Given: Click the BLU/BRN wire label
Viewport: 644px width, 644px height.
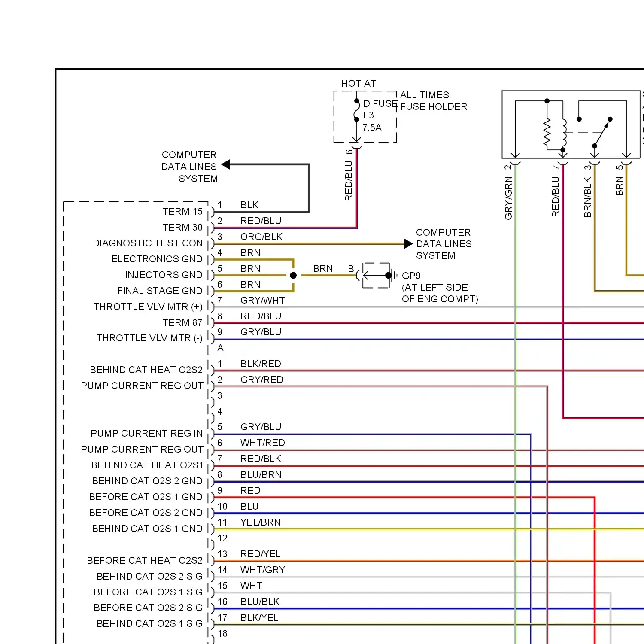Looking at the screenshot, I should (x=261, y=475).
